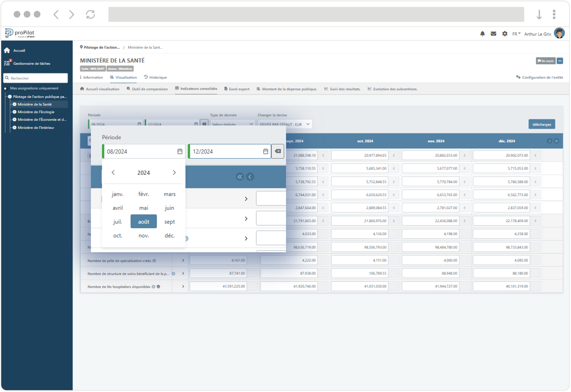Open the Outil de comparaison tab
The image size is (571, 392).
tap(147, 89)
